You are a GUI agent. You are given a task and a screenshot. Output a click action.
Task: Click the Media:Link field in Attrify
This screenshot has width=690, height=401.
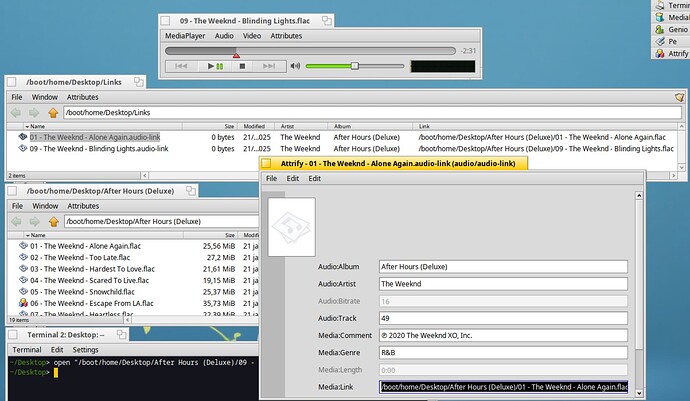pos(503,387)
